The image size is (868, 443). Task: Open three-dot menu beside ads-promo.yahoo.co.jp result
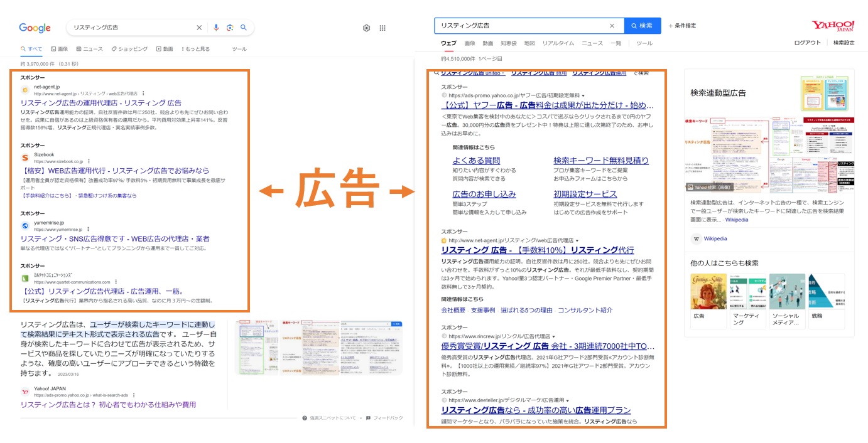[134, 395]
